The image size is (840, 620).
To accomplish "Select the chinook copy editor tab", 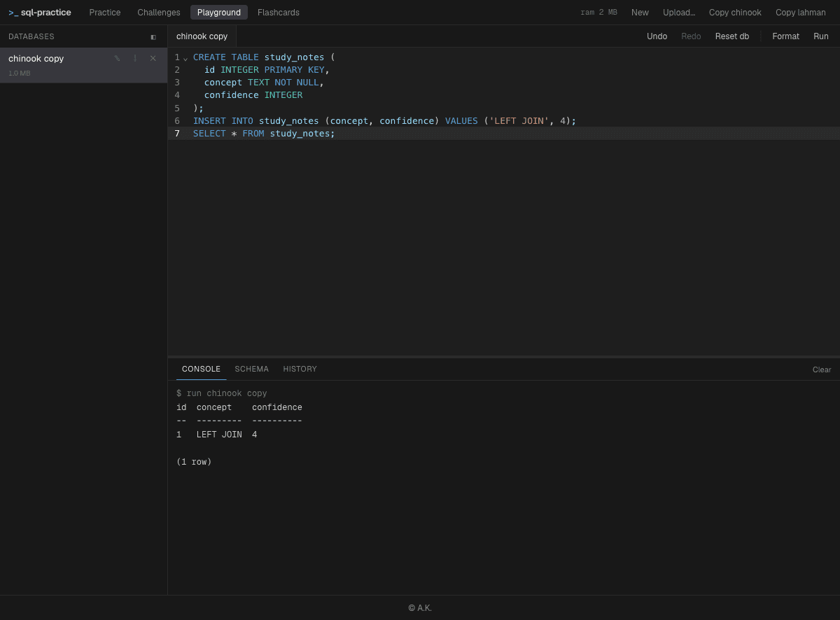I will coord(202,36).
